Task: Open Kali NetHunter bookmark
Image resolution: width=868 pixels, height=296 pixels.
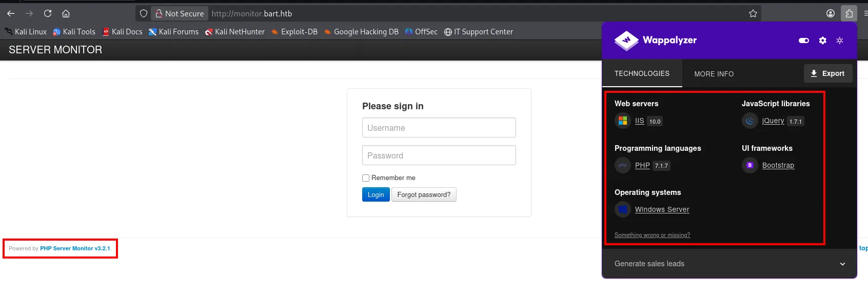Action: 234,32
